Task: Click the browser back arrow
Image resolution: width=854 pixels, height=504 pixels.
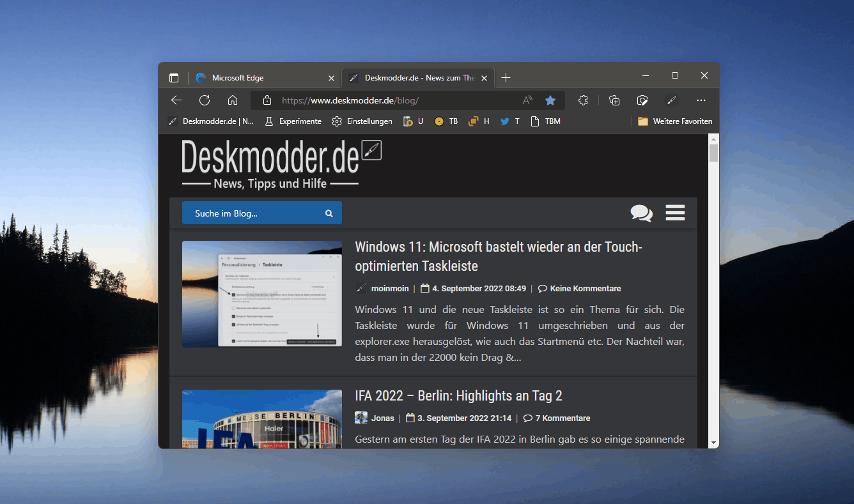Action: [x=176, y=100]
